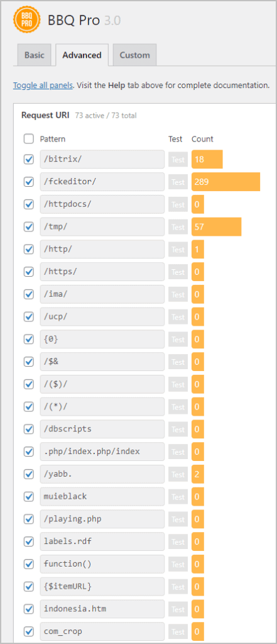Image resolution: width=277 pixels, height=644 pixels.
Task: Switch to the Basic tab
Action: [34, 55]
